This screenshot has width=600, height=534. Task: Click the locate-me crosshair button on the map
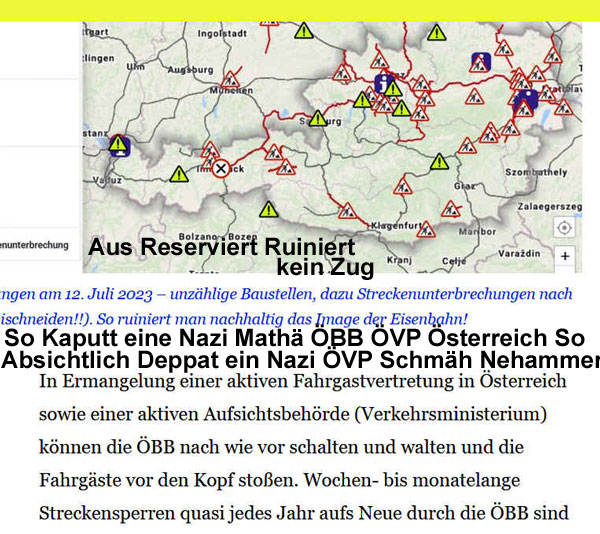[x=564, y=228]
